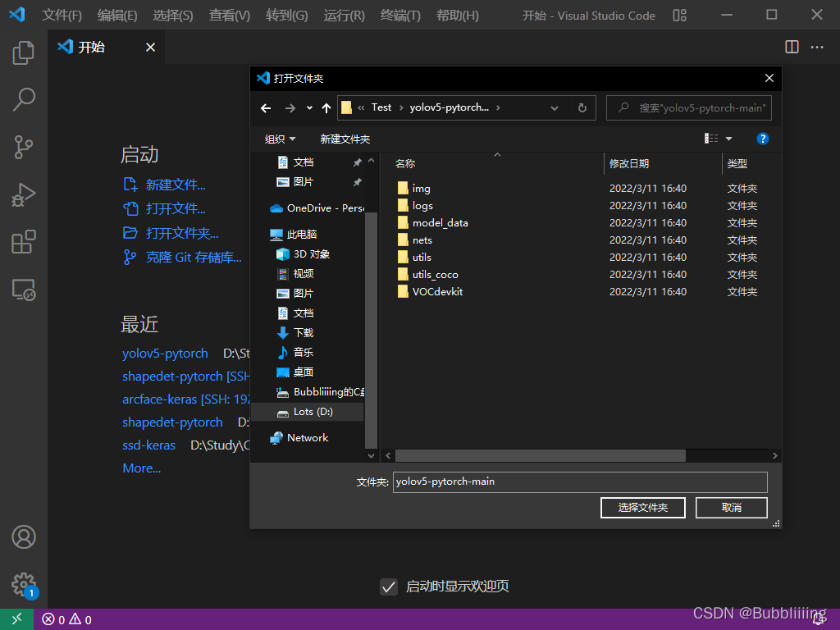Refresh the folder dialog listing
The width and height of the screenshot is (840, 630).
click(582, 107)
